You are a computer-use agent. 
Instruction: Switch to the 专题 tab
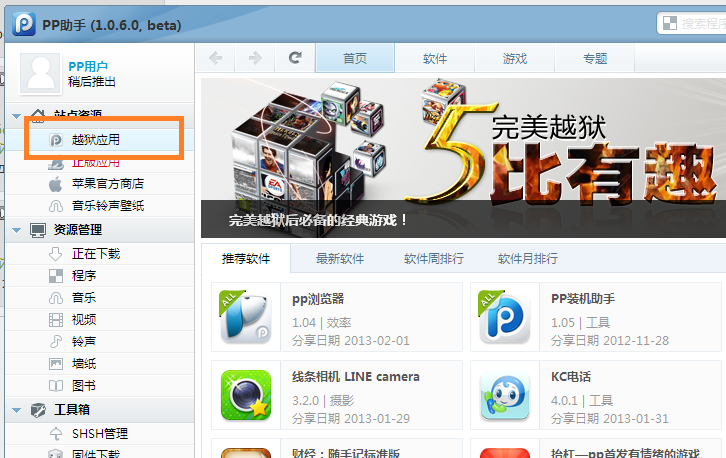click(595, 58)
